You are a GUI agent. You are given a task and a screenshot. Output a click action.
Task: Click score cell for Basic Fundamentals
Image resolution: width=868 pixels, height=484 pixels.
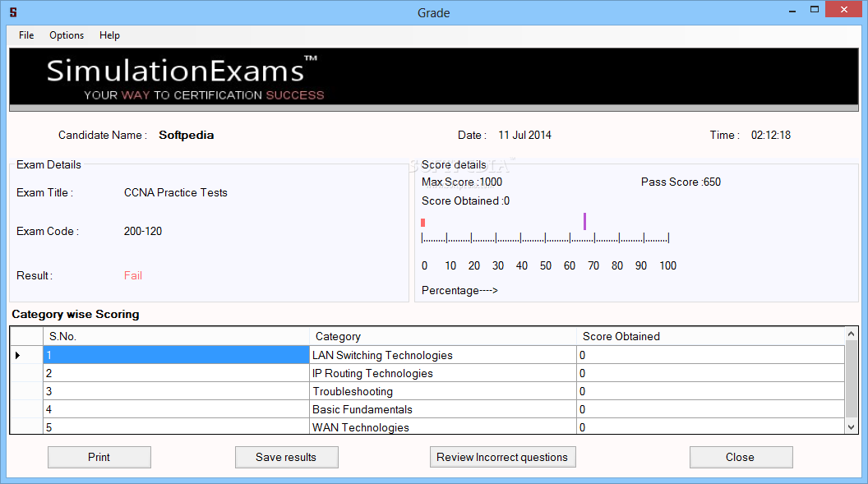pyautogui.click(x=711, y=409)
